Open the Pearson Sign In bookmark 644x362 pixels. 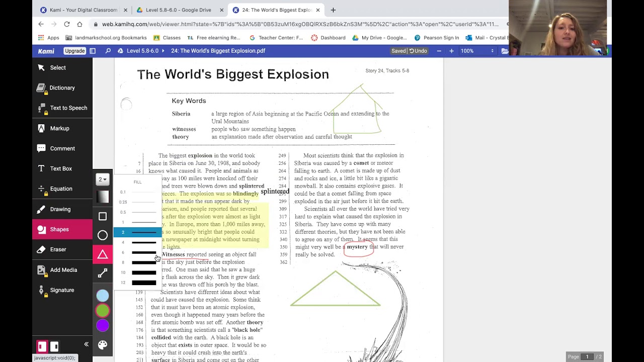tap(436, 38)
